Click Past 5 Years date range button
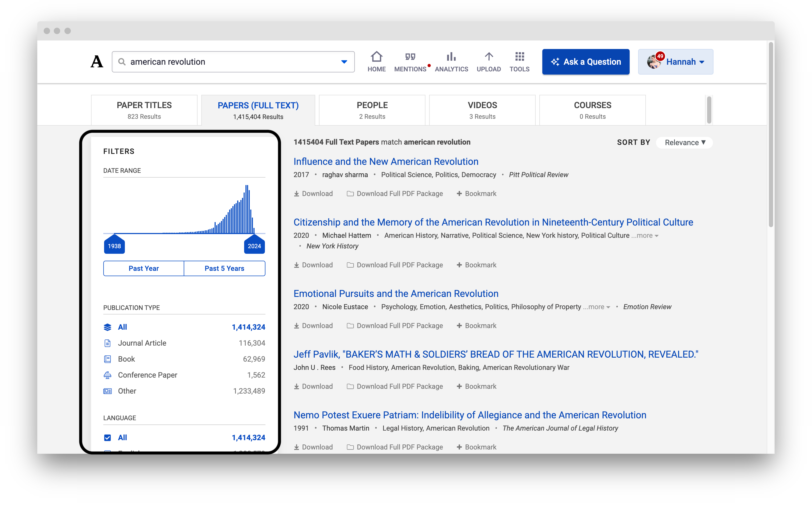This screenshot has width=812, height=507. (x=225, y=269)
